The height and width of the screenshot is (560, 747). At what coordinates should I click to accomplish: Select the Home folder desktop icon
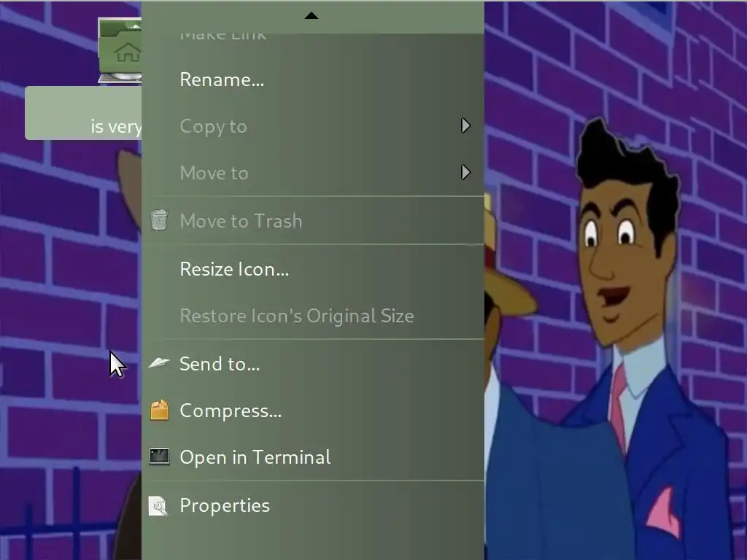click(x=120, y=51)
